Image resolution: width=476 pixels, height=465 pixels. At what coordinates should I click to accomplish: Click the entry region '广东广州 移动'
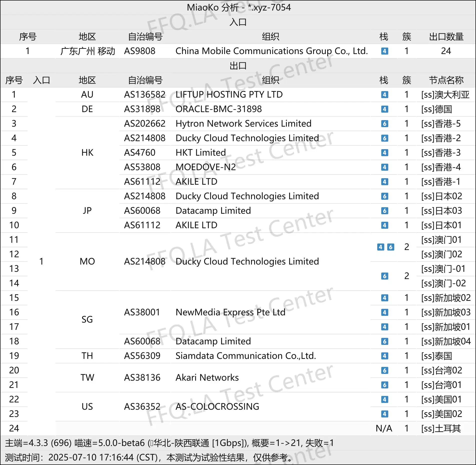click(87, 51)
